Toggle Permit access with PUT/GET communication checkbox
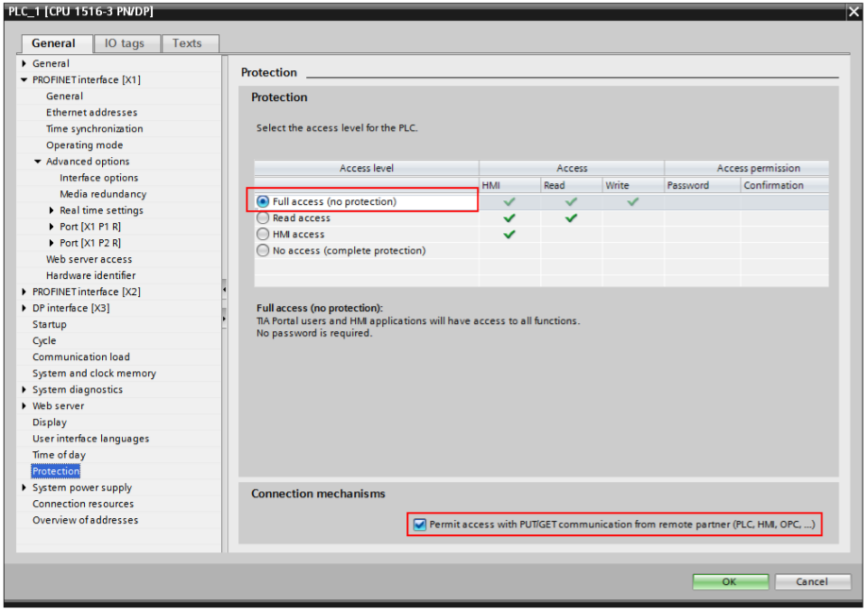This screenshot has width=868, height=612. click(x=420, y=524)
